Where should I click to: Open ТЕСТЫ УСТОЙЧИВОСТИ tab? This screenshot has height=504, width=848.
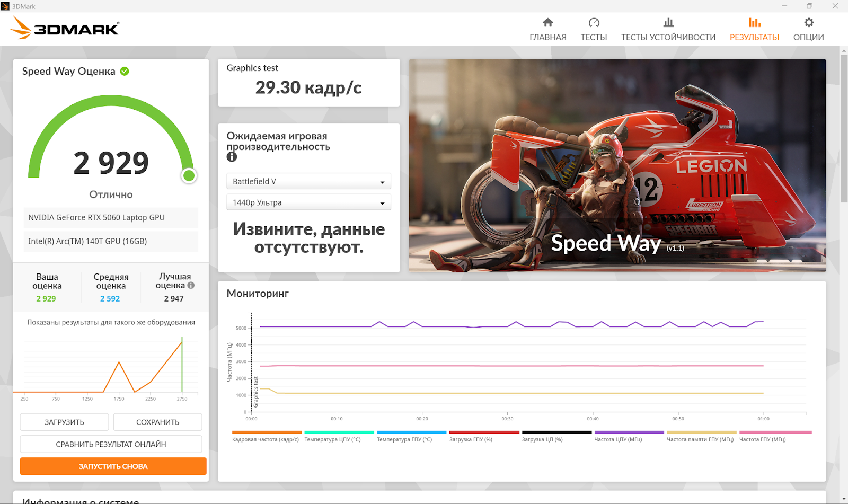[668, 30]
